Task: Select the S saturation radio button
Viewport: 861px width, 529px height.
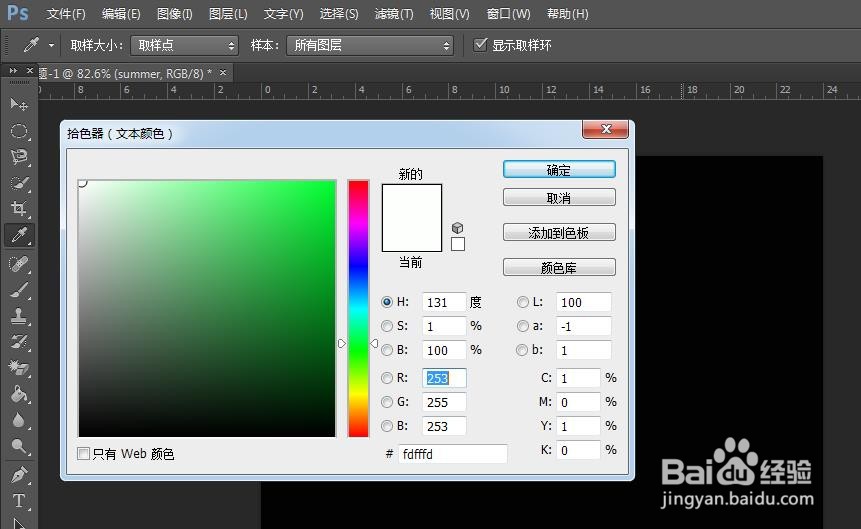Action: [387, 326]
